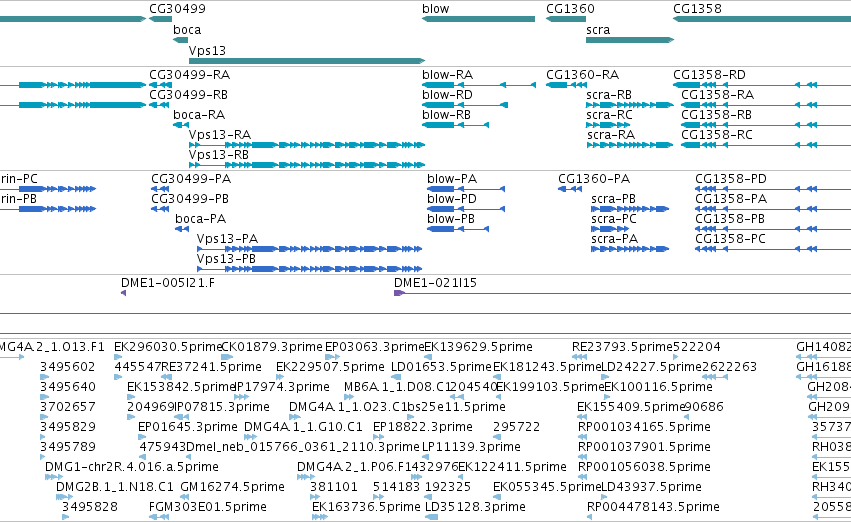Image resolution: width=851 pixels, height=522 pixels.
Task: Click transcript scra-RA
Action: (x=611, y=135)
